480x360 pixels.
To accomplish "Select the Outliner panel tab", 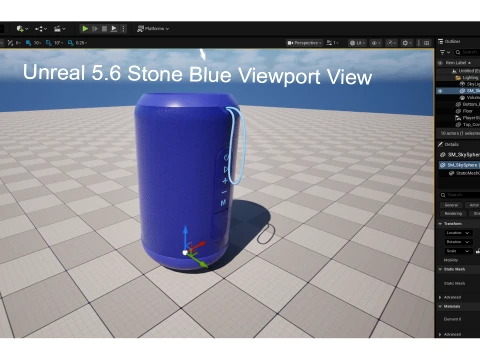I will click(x=450, y=41).
